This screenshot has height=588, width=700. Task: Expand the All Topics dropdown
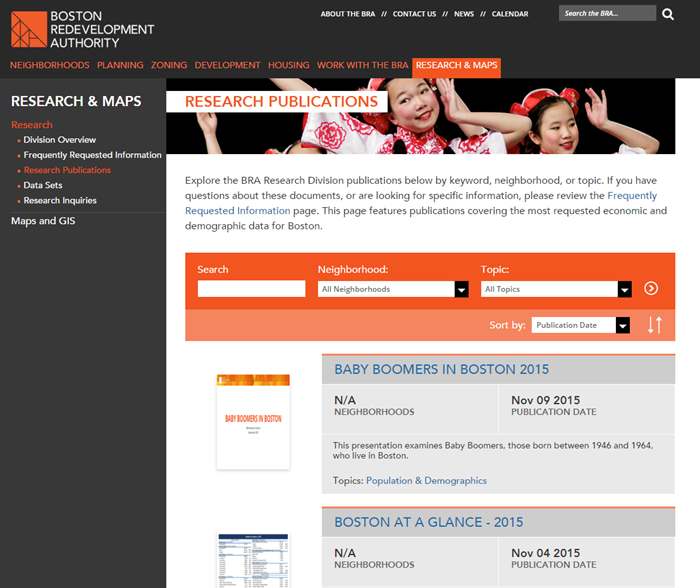(556, 289)
